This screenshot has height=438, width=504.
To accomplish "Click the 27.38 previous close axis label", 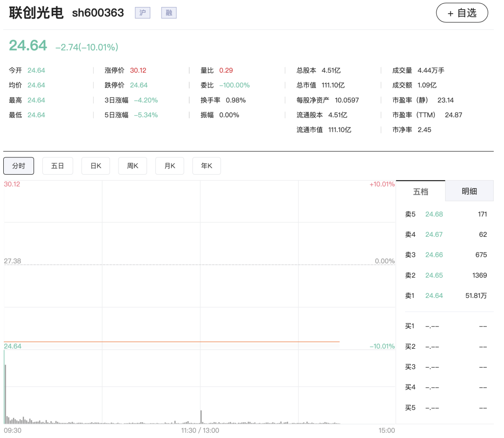I will coord(13,261).
